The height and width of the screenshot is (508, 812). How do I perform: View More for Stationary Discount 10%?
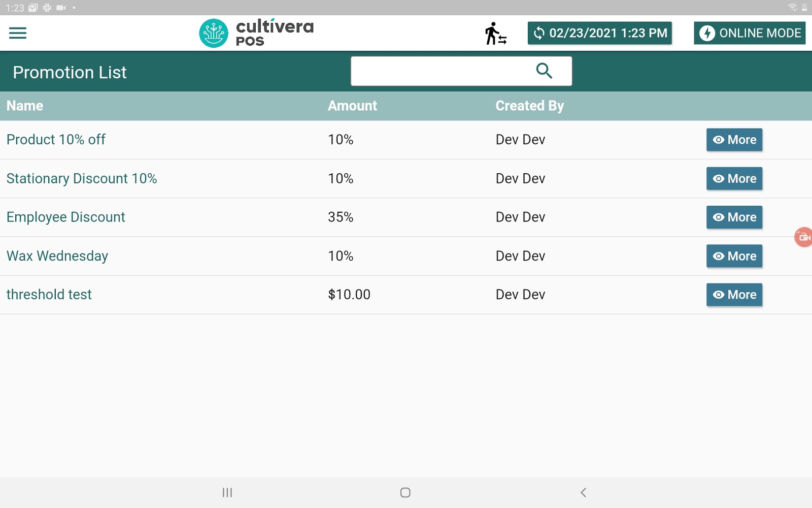[x=734, y=178]
